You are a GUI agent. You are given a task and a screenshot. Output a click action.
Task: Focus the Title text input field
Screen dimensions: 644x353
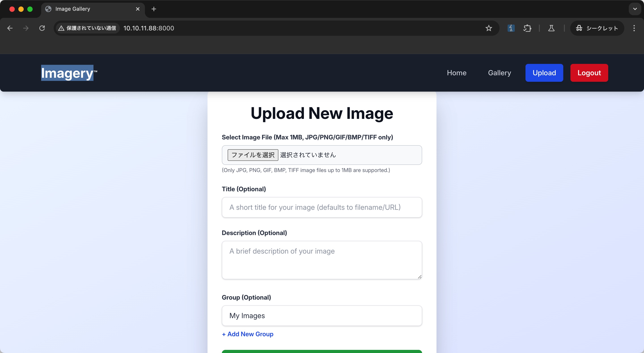322,207
